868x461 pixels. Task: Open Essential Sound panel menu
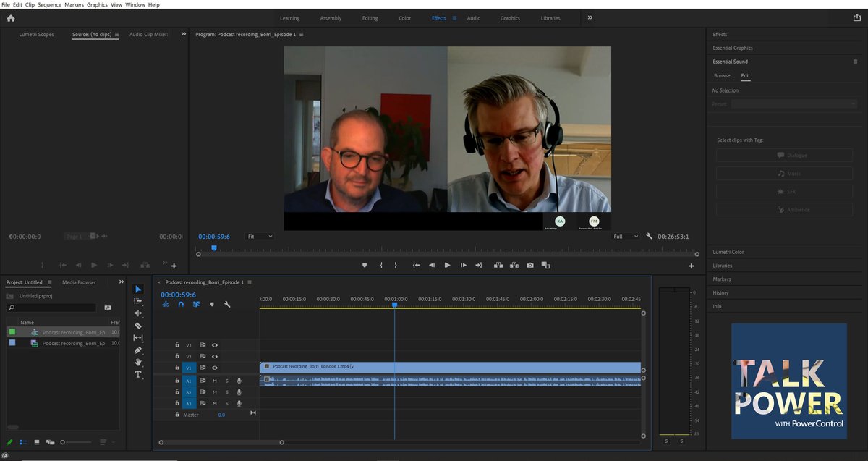coord(855,62)
